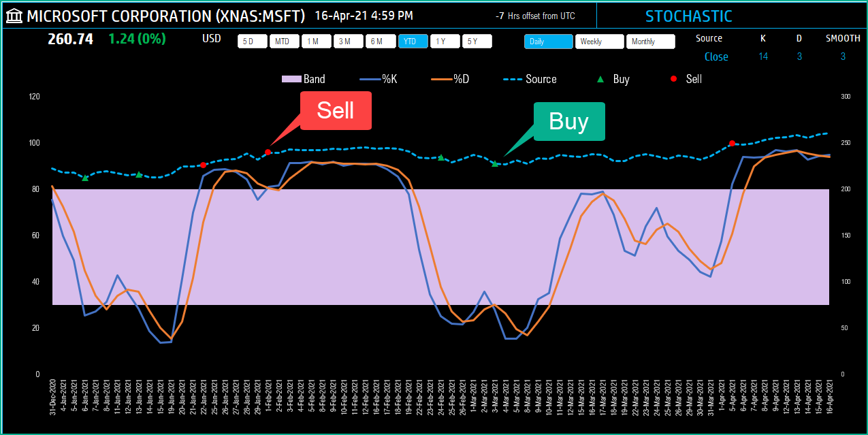Change the K period value 14
Viewport: 868px width, 435px height.
click(763, 57)
